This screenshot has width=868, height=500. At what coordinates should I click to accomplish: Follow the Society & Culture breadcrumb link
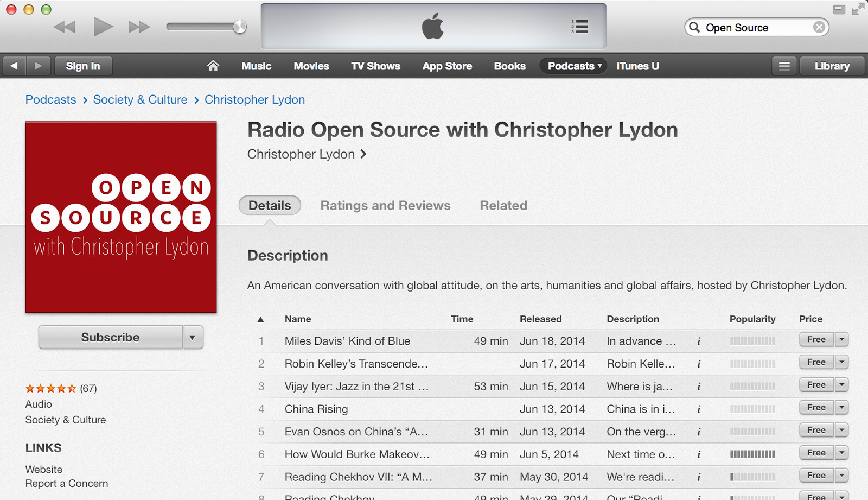pos(140,99)
